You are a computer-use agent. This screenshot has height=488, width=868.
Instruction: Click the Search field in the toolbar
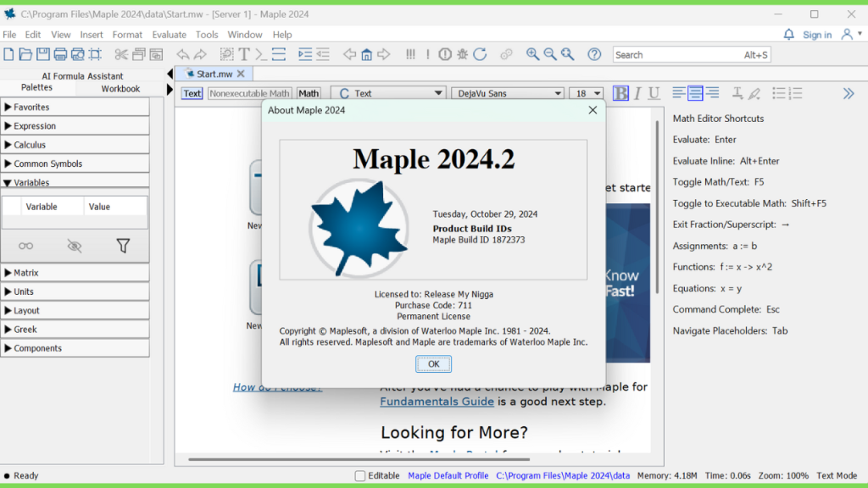692,55
